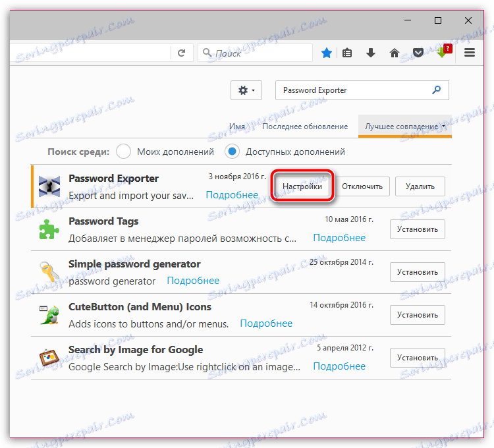Select the Password Exporter title text
This screenshot has height=448, width=494.
pos(113,179)
